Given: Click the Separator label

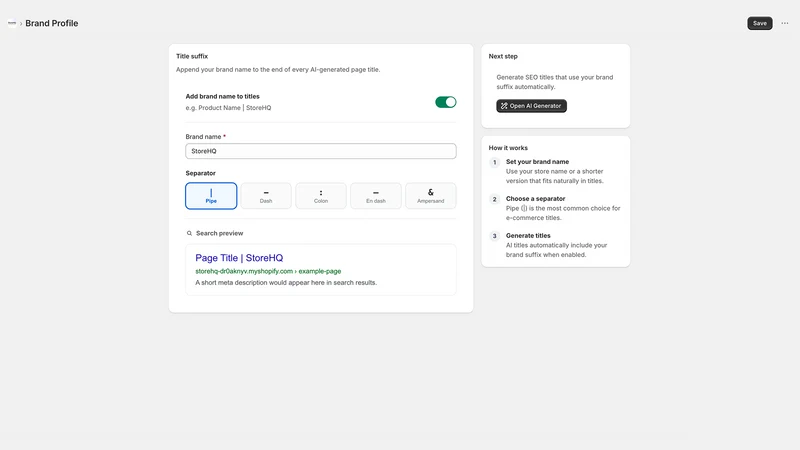Looking at the screenshot, I should coord(201,173).
